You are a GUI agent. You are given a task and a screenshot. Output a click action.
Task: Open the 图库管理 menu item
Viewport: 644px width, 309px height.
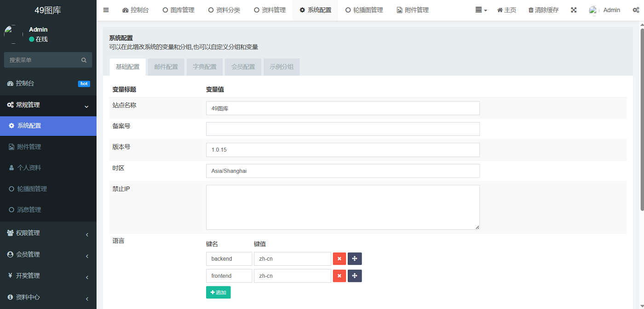click(x=178, y=10)
